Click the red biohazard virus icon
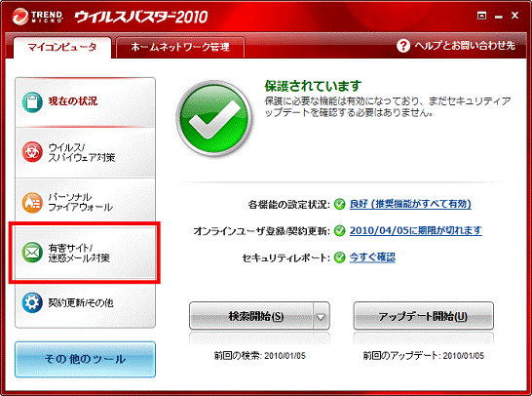 tap(32, 152)
